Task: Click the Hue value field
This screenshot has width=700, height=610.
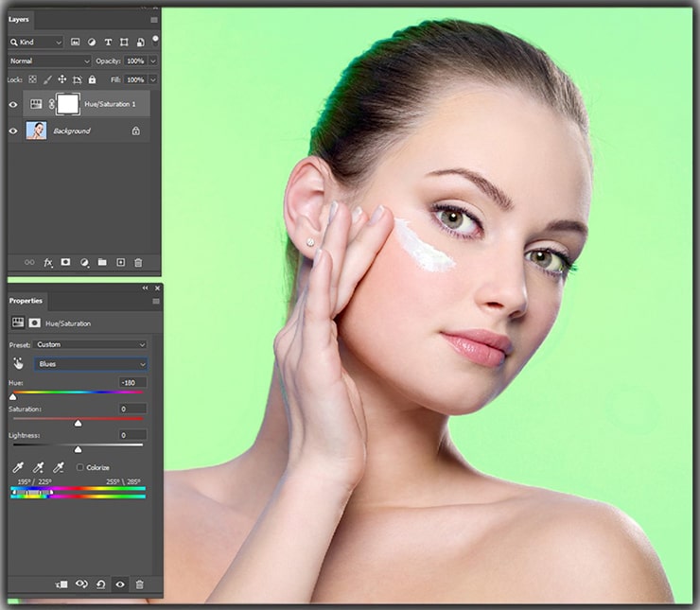Action: tap(132, 383)
